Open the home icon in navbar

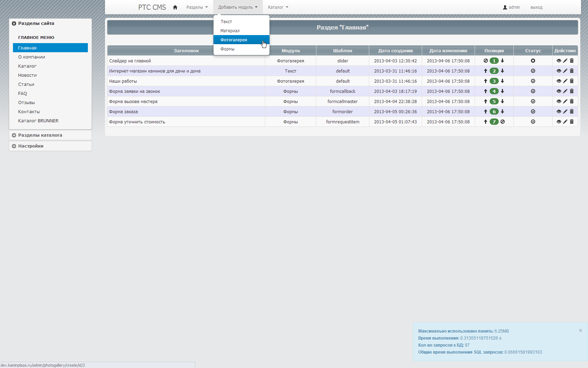[175, 7]
